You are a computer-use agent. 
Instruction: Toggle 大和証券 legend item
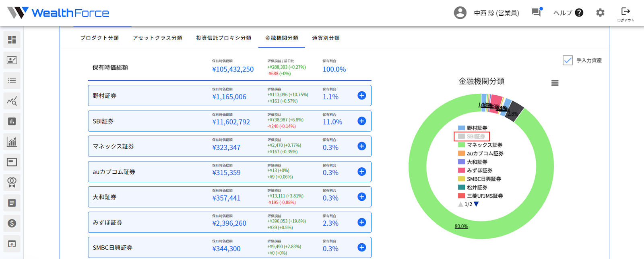[473, 162]
